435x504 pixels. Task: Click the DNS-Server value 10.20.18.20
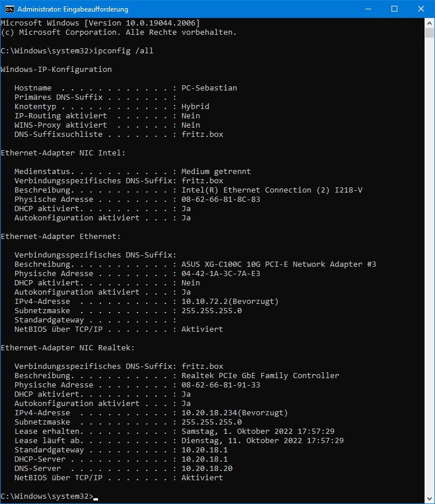tap(207, 468)
